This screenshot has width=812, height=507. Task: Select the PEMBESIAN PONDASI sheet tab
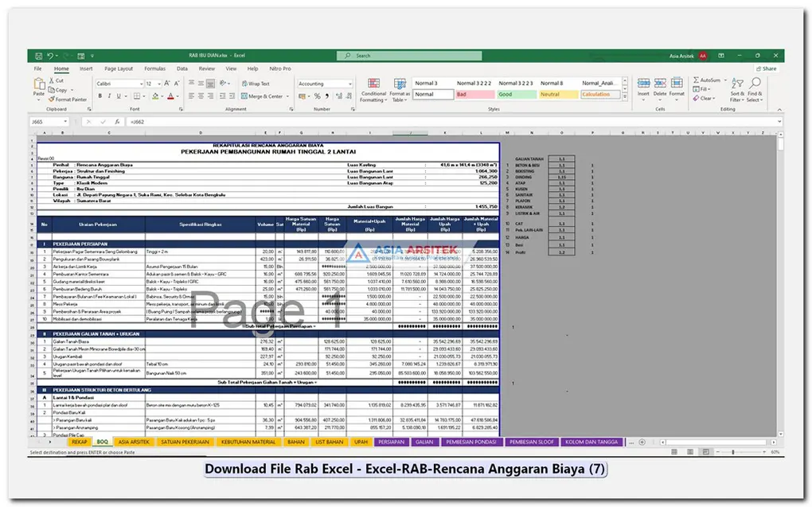[x=471, y=443]
